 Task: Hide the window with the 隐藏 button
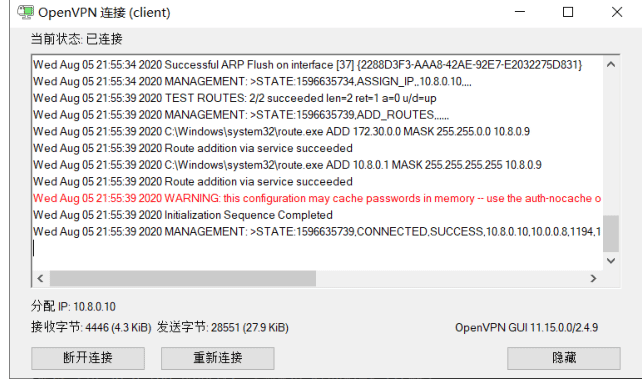(564, 358)
